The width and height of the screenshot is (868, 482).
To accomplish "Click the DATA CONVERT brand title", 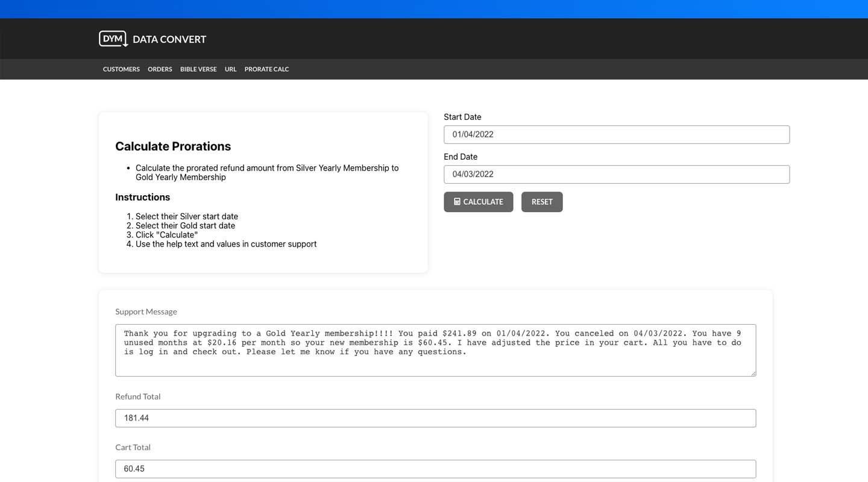I will 169,39.
